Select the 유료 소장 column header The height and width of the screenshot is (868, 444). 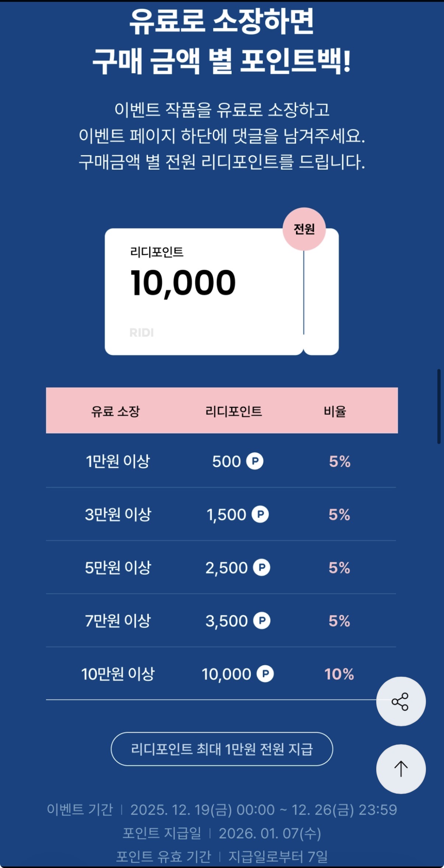click(116, 411)
